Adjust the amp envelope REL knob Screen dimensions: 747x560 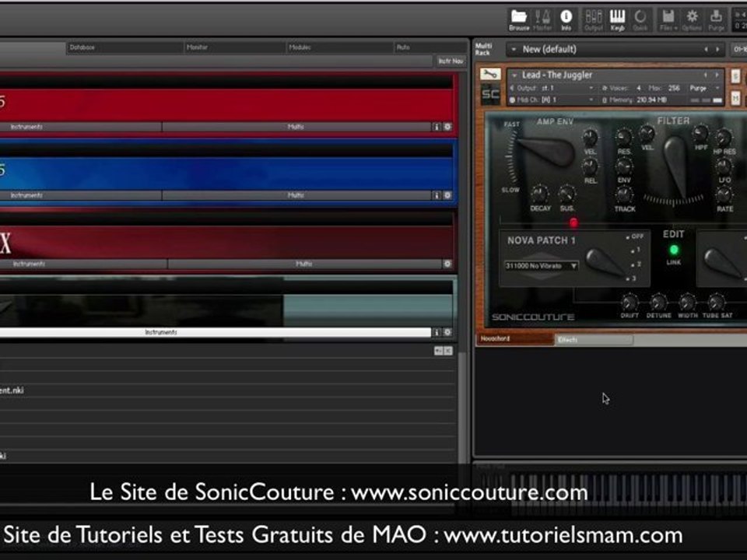(x=590, y=166)
